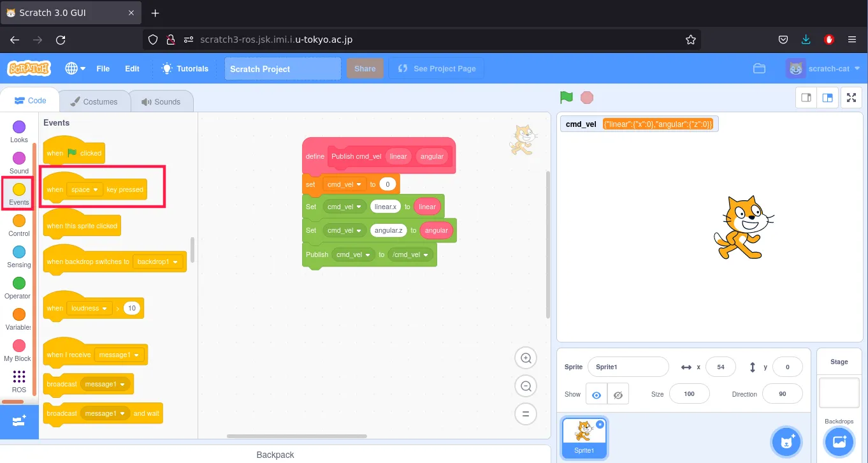Expand the language globe menu

click(75, 69)
